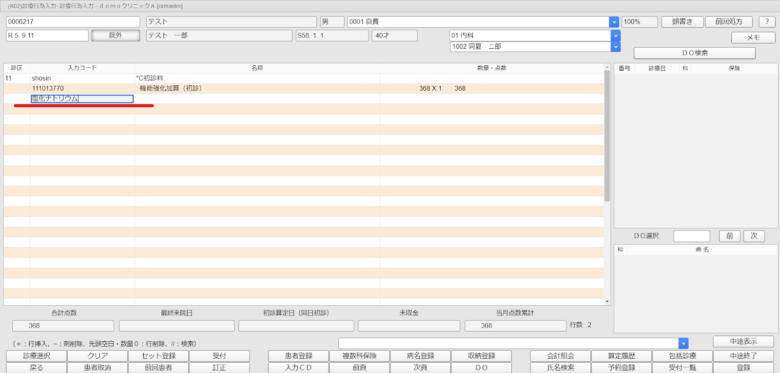Viewport: 780px width, 373px height.
Task: Open the 1002 doctor selection dropdown
Action: [x=616, y=47]
